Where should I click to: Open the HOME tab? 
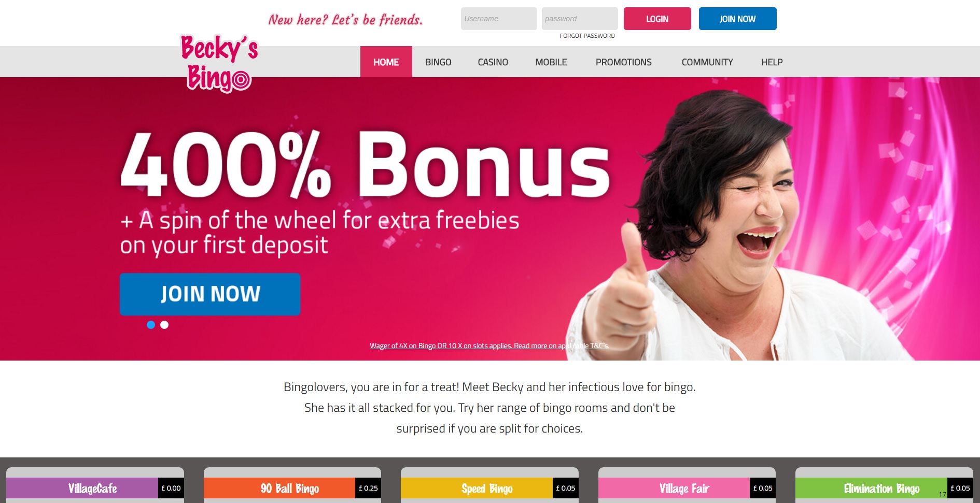point(386,62)
